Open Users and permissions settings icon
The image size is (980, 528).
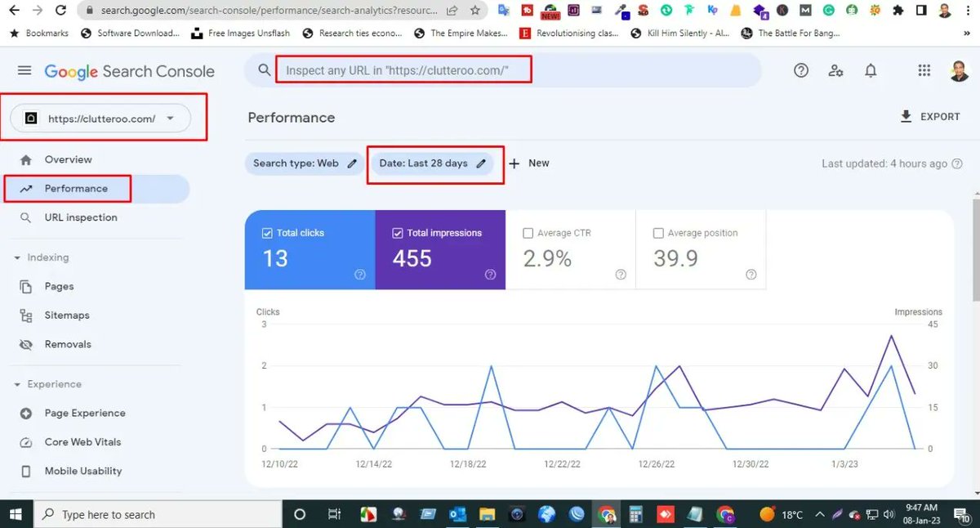point(835,70)
